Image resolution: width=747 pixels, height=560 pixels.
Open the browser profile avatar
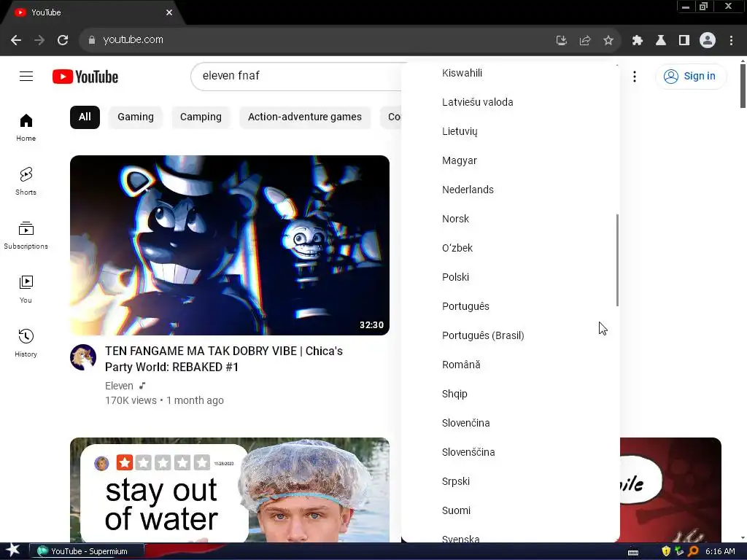(707, 40)
